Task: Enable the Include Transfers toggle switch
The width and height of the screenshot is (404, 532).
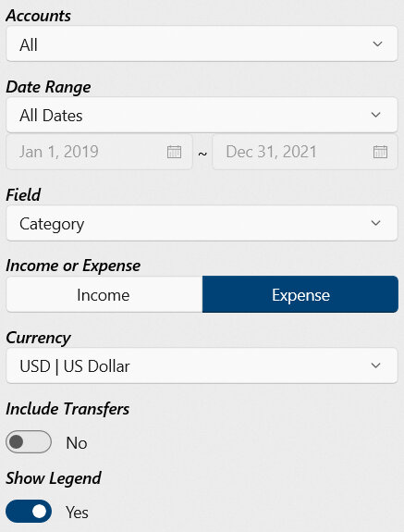Action: coord(29,441)
